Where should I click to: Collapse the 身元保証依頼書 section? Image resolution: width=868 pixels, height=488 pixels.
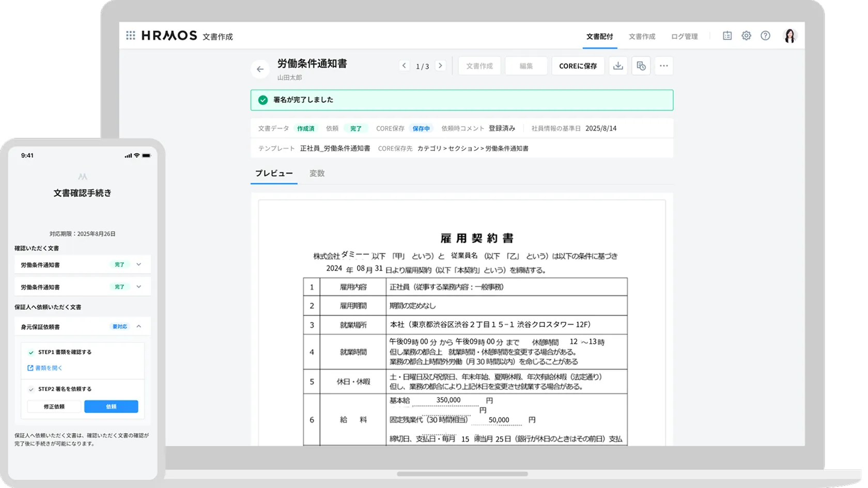(138, 326)
